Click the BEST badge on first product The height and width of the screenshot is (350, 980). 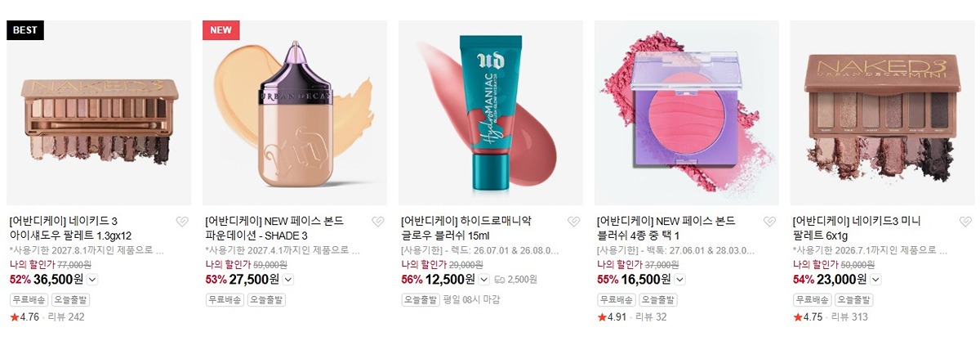click(25, 30)
